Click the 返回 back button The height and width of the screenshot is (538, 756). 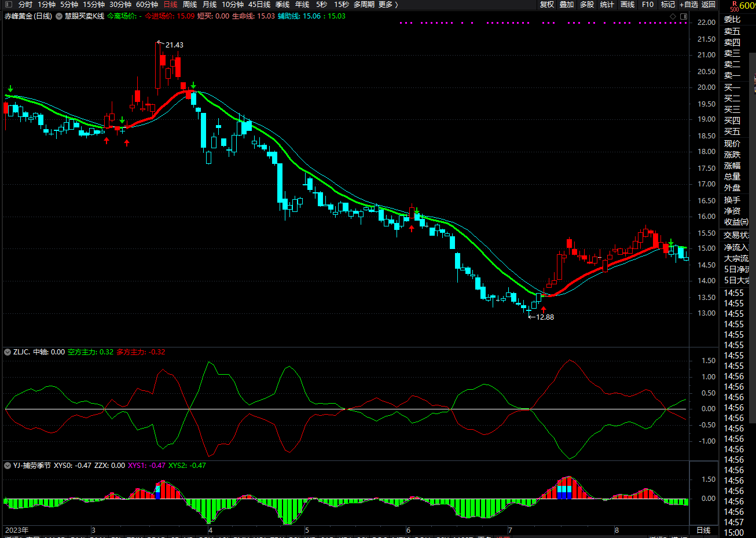[709, 4]
